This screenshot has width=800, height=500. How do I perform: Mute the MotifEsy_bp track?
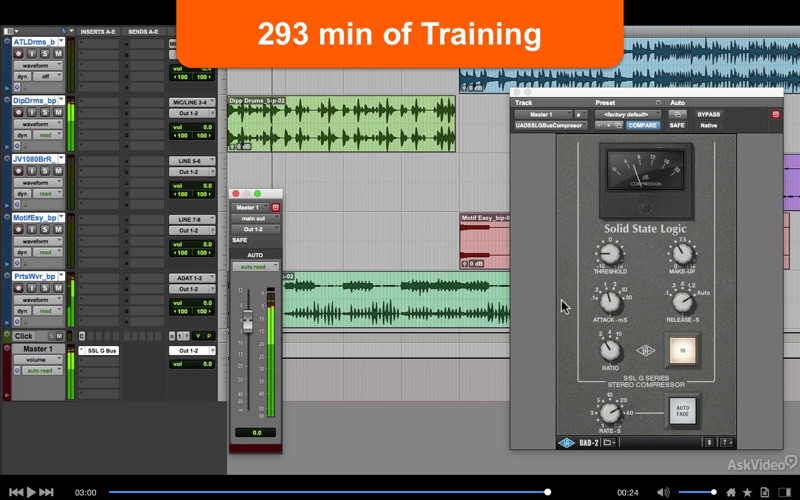pyautogui.click(x=58, y=230)
